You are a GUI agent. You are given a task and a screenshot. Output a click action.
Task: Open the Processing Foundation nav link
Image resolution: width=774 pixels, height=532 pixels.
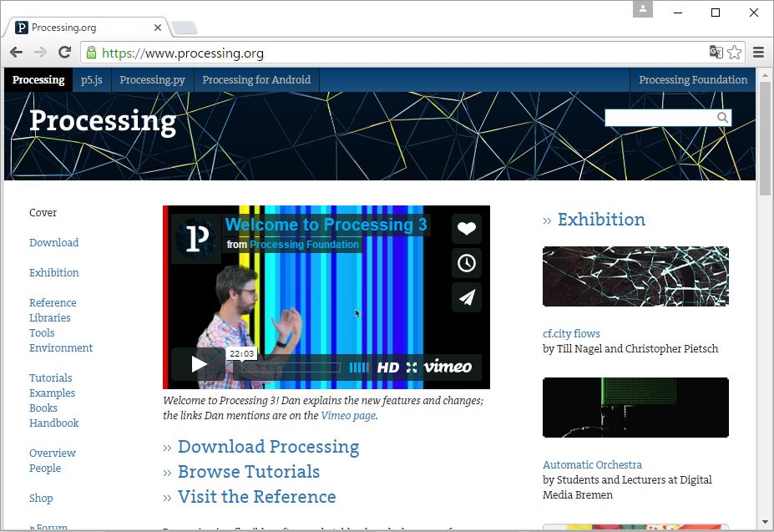(x=693, y=79)
